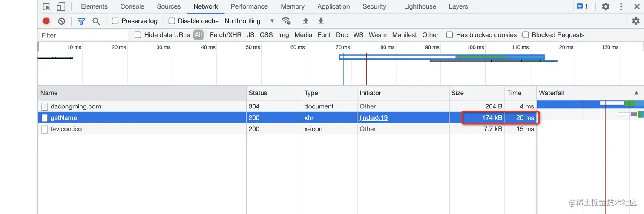Toggle the device toolbar icon

point(61,6)
